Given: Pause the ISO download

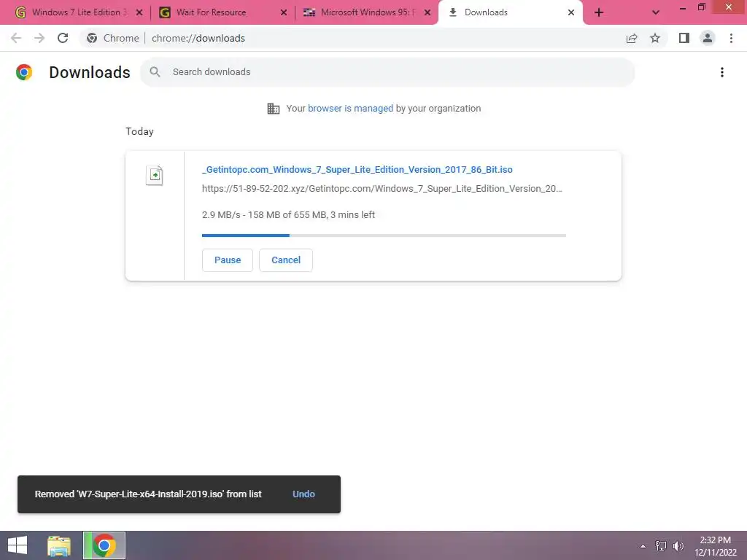Looking at the screenshot, I should tap(228, 260).
